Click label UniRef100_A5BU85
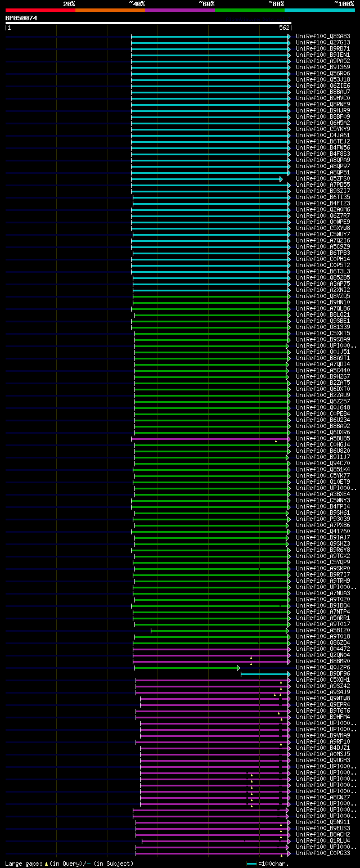The height and width of the screenshot is (868, 360). [x=323, y=438]
